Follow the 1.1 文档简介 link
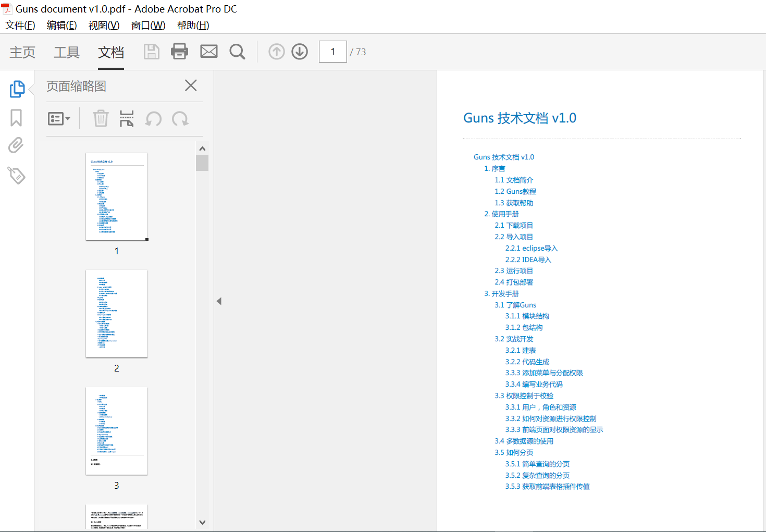The height and width of the screenshot is (532, 766). click(x=514, y=180)
